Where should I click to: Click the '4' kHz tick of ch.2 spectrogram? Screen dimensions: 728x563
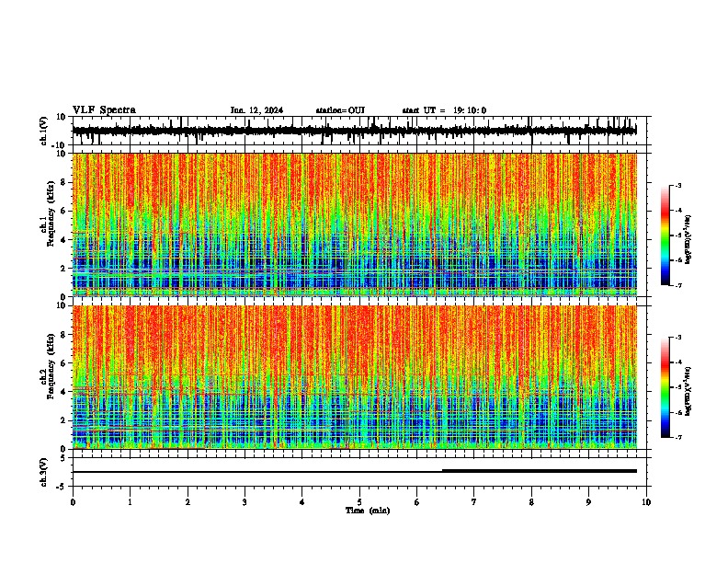tap(64, 392)
